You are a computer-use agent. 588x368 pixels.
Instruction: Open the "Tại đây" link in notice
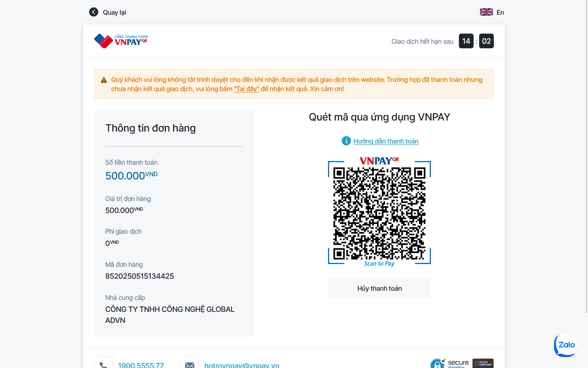coord(247,89)
